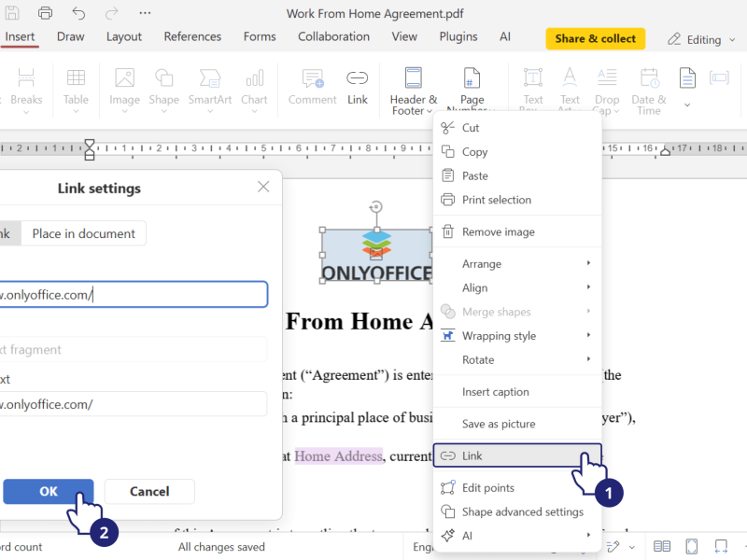Click the Share & collect button
Image resolution: width=747 pixels, height=560 pixels.
click(x=595, y=39)
